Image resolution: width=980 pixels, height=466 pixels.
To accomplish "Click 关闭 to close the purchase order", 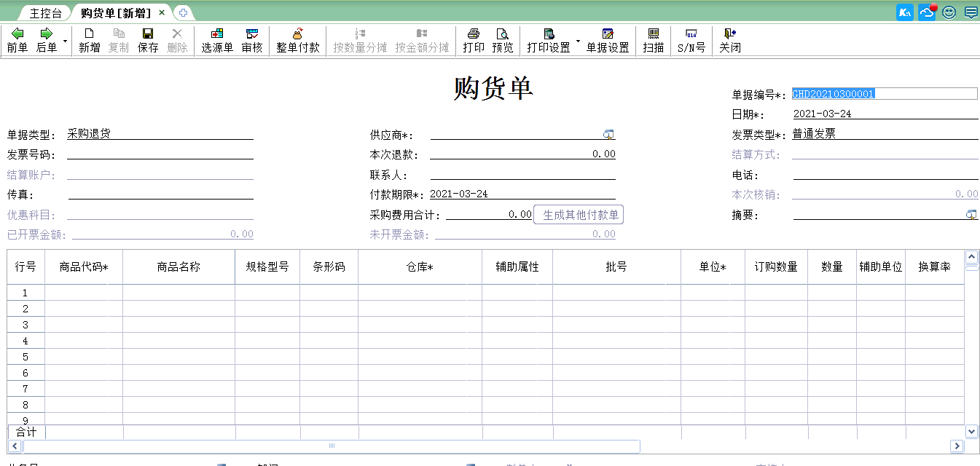I will click(729, 41).
